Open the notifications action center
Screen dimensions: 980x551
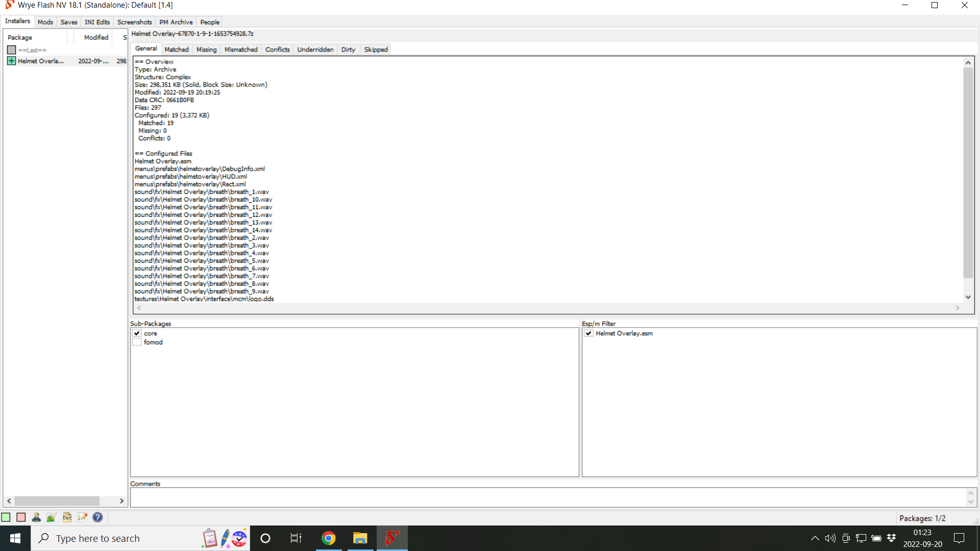coord(959,538)
